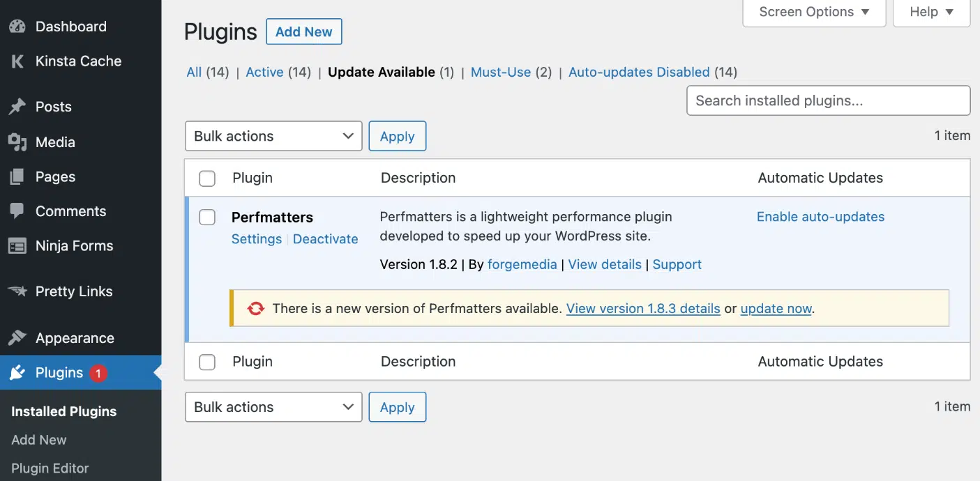Open Media via its sidebar icon
The image size is (980, 481).
17,142
